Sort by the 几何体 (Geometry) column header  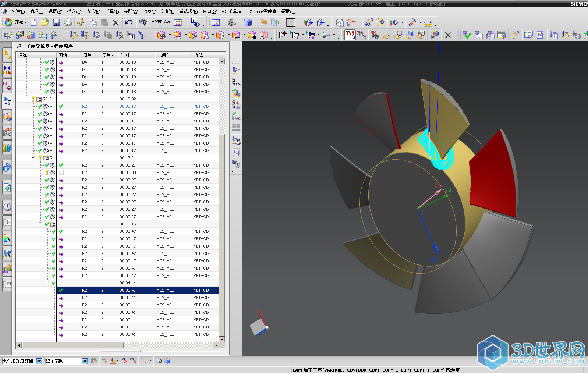pos(173,55)
